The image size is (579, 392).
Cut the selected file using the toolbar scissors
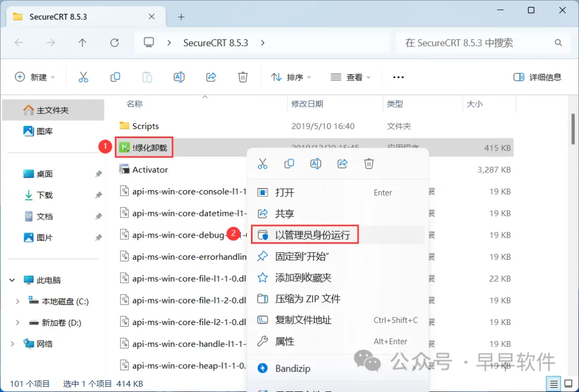pyautogui.click(x=84, y=77)
